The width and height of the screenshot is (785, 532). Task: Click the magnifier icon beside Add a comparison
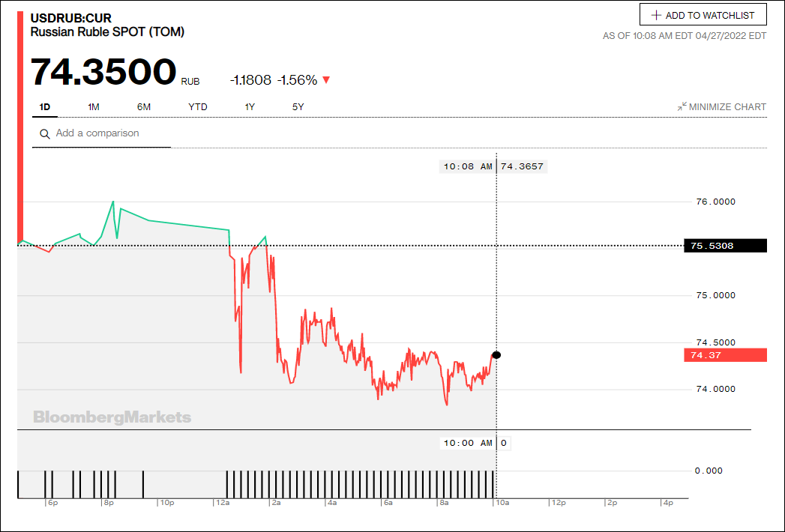(44, 134)
